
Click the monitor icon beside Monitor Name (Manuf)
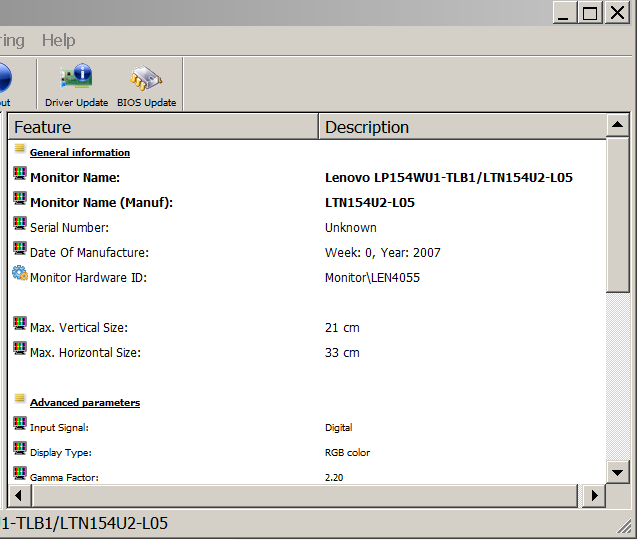(20, 198)
